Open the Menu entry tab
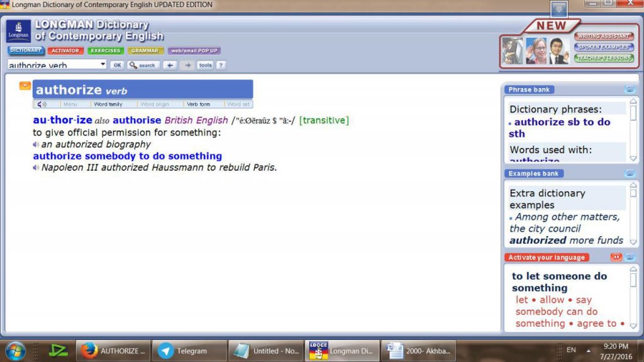The image size is (644, 362). point(70,105)
